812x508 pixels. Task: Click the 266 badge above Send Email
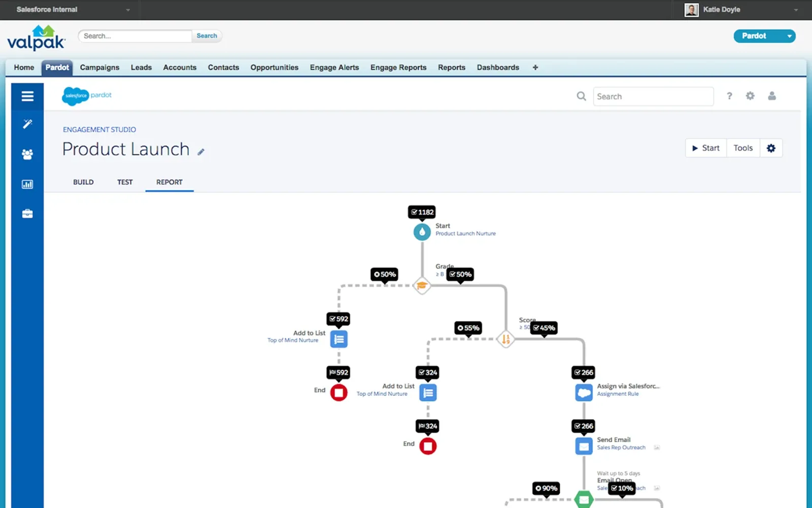coord(584,426)
